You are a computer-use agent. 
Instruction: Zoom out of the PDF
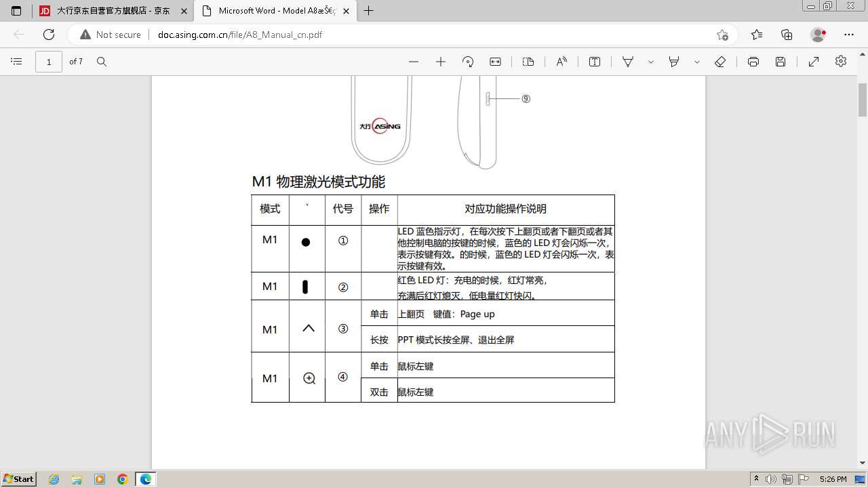click(x=414, y=62)
